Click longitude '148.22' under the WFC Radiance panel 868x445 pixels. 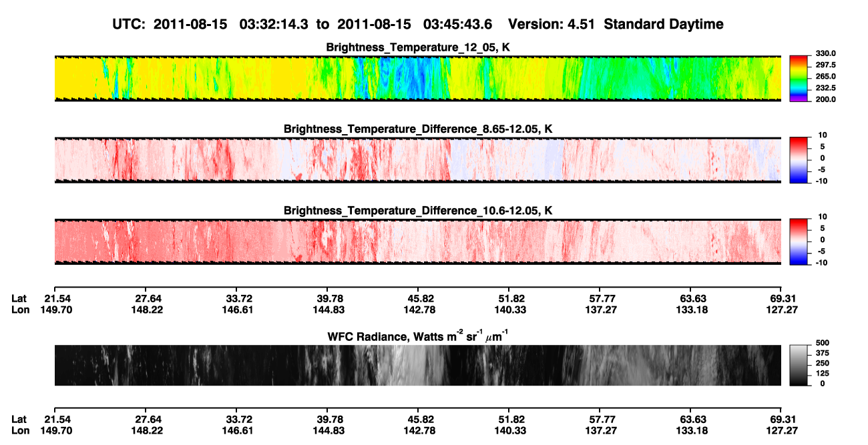pyautogui.click(x=148, y=430)
